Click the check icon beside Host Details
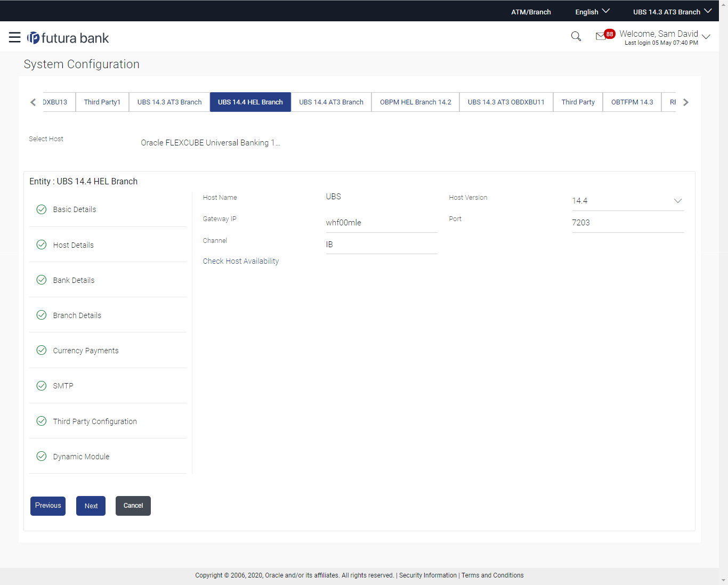 pos(41,245)
